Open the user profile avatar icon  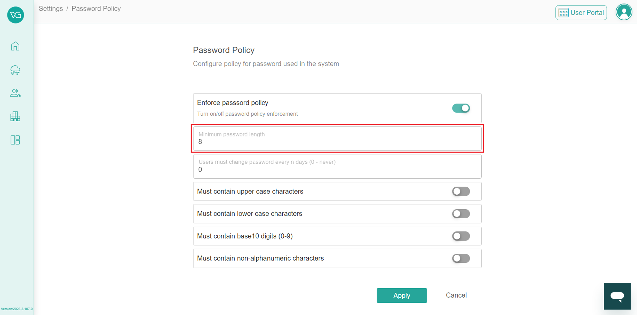coord(624,12)
